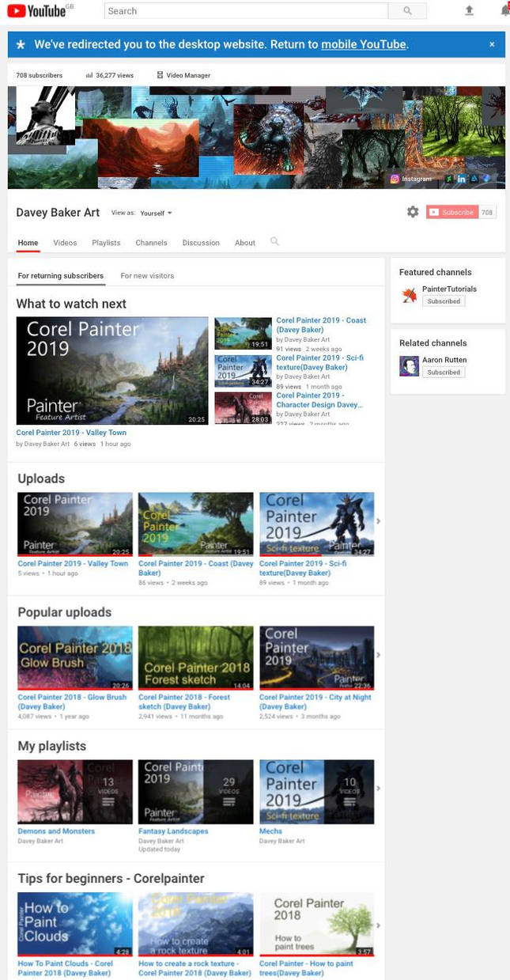This screenshot has width=510, height=980.
Task: Open the upload video icon
Action: pyautogui.click(x=469, y=10)
